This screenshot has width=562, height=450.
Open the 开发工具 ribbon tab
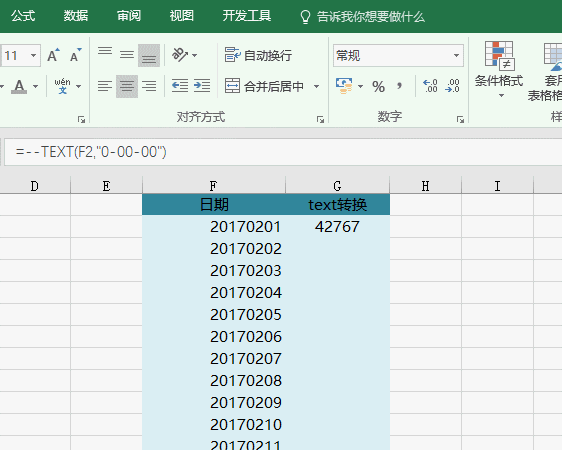pos(247,16)
